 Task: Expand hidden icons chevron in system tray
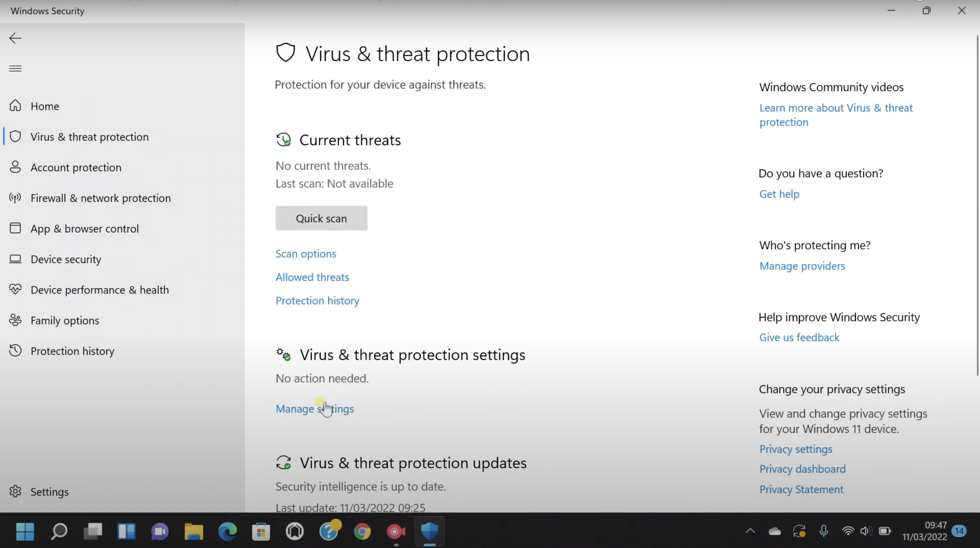tap(750, 532)
